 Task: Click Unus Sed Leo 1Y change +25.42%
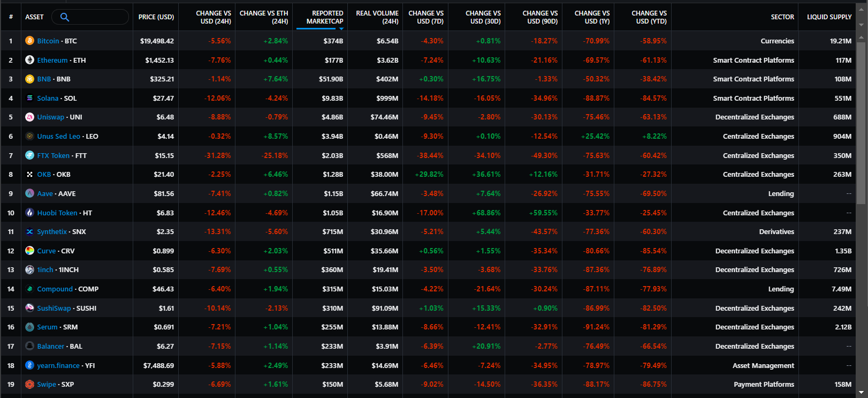[x=596, y=136]
